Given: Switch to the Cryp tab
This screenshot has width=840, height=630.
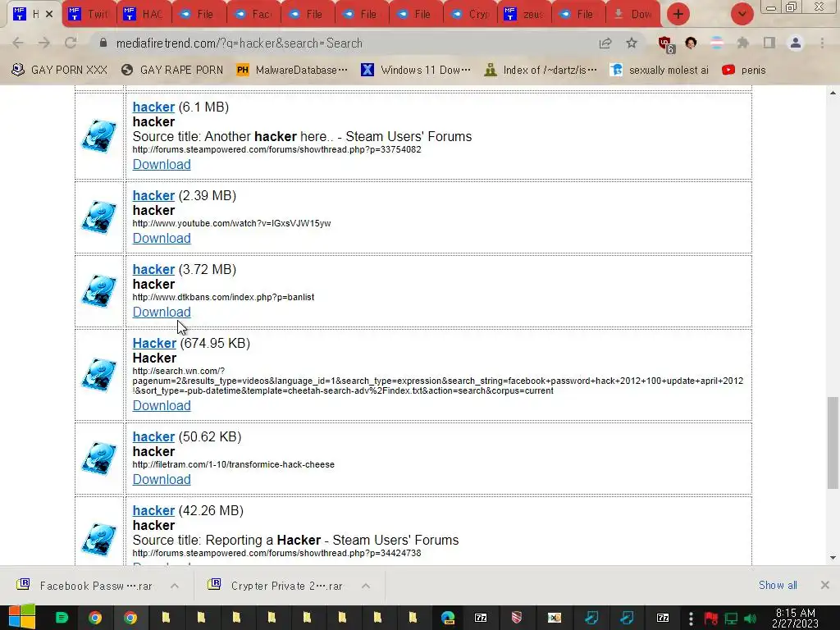Looking at the screenshot, I should click(470, 14).
